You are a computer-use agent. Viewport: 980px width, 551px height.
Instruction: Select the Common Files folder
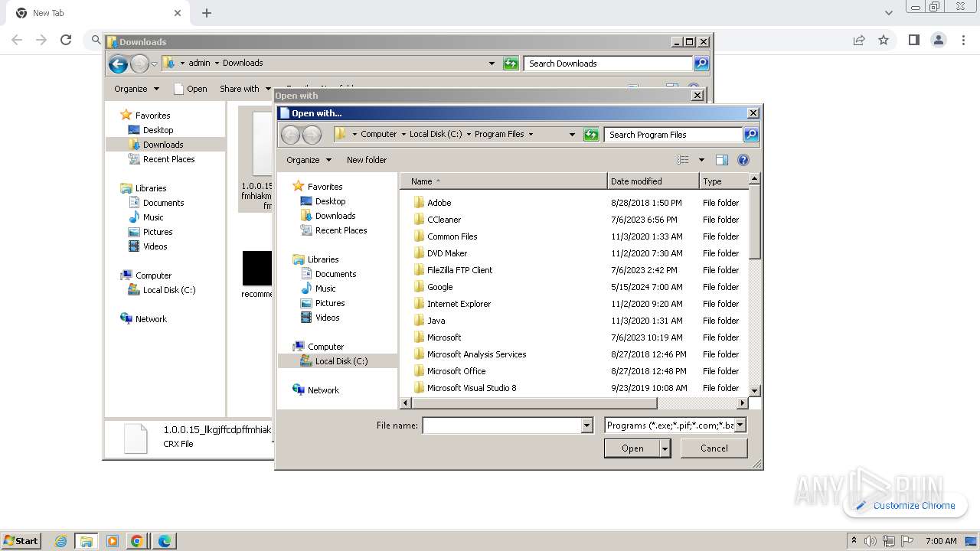[452, 236]
